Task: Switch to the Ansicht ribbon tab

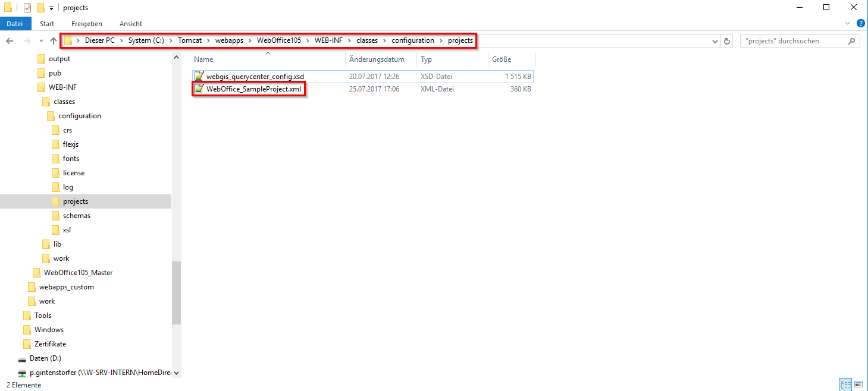Action: click(x=130, y=24)
